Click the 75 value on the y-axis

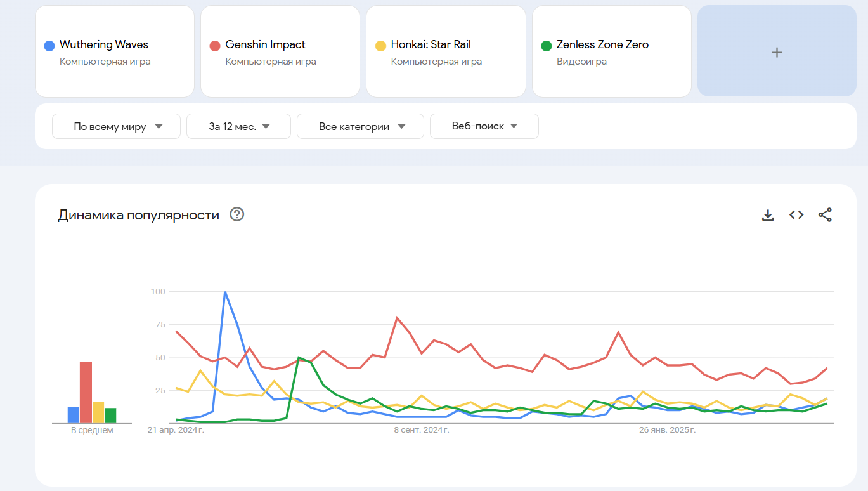(x=160, y=325)
